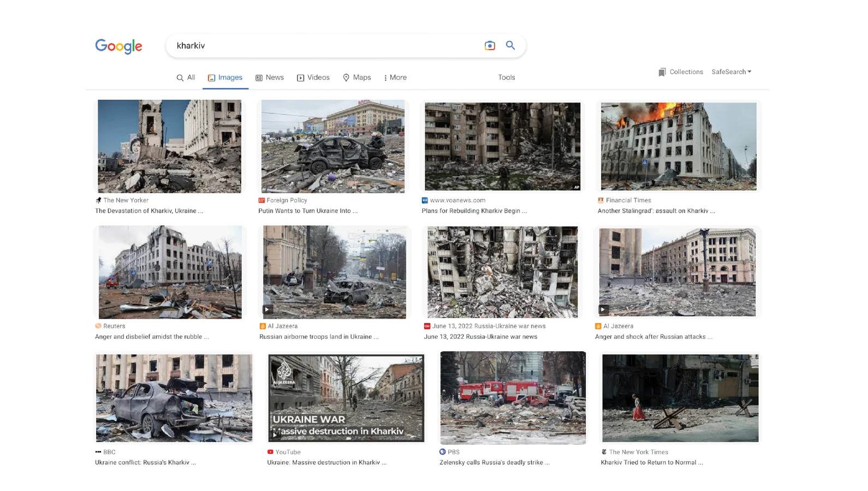Click the YouTube source icon
The image size is (868, 491).
(270, 452)
